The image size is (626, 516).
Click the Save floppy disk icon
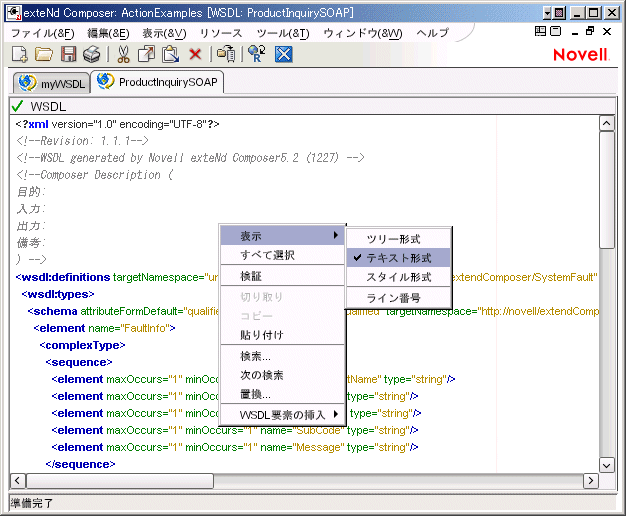coord(68,54)
